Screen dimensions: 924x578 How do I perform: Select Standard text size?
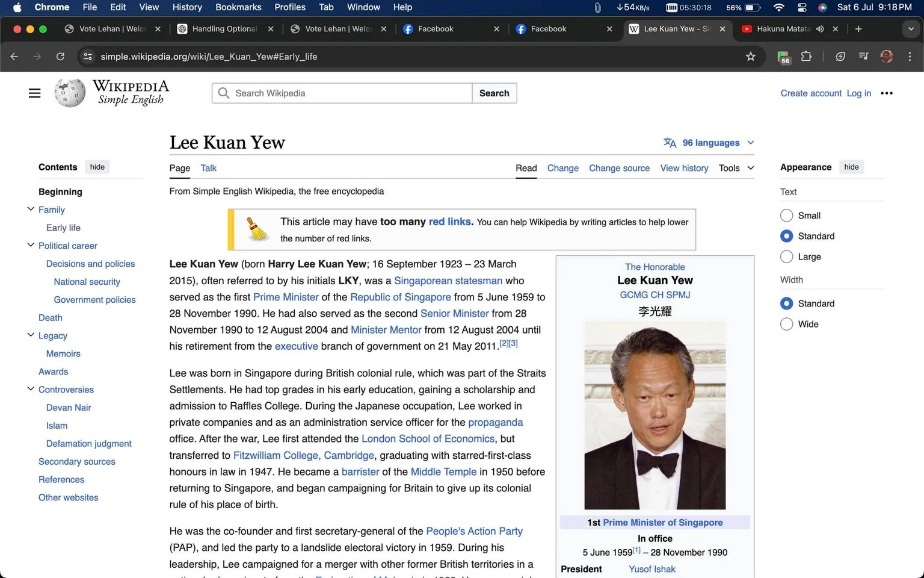coord(786,236)
